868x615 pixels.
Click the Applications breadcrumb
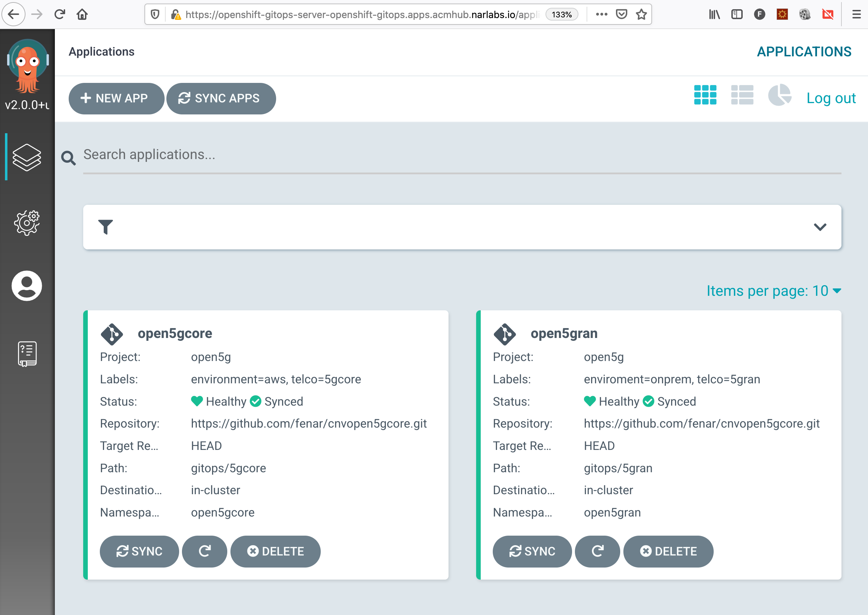click(101, 51)
